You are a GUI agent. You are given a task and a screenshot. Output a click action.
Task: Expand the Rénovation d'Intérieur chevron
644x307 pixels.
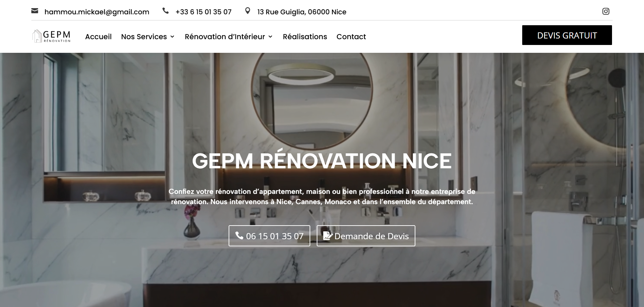pyautogui.click(x=270, y=36)
